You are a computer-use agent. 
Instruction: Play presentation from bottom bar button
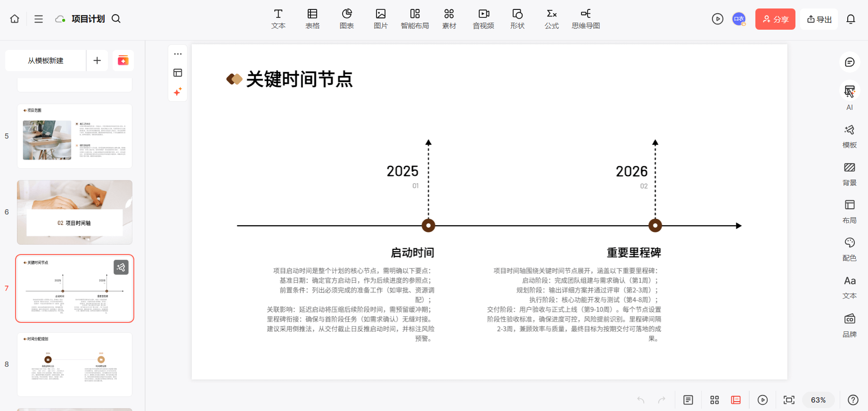point(762,400)
